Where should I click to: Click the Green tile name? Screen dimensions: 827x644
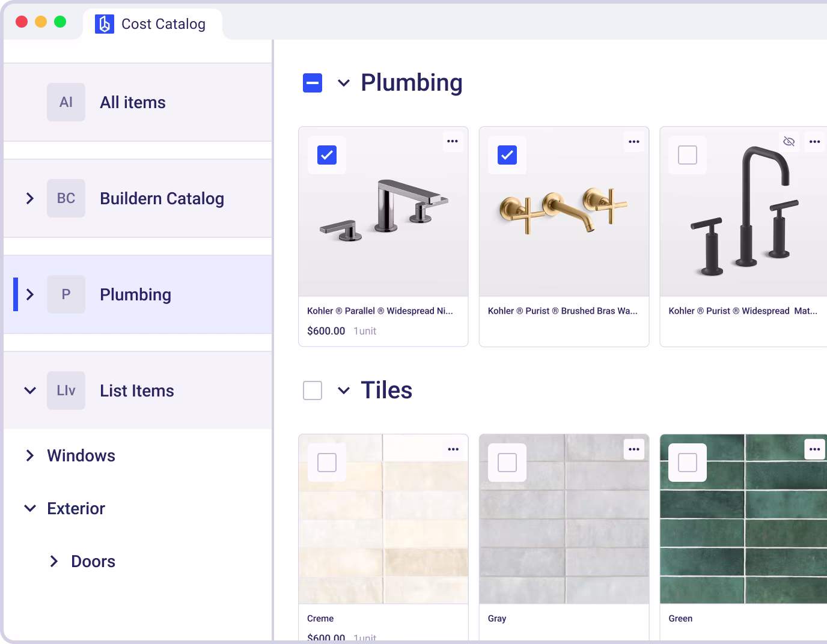(x=680, y=618)
